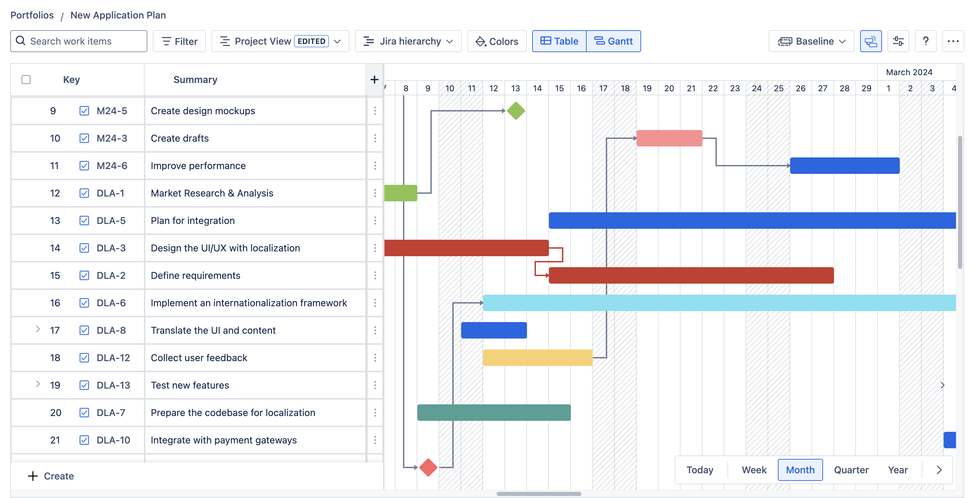Check the select-all checkbox in header

click(x=26, y=80)
